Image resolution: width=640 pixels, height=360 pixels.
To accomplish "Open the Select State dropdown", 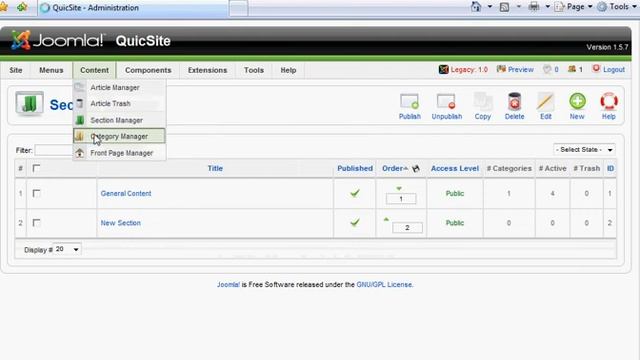I will point(584,150).
